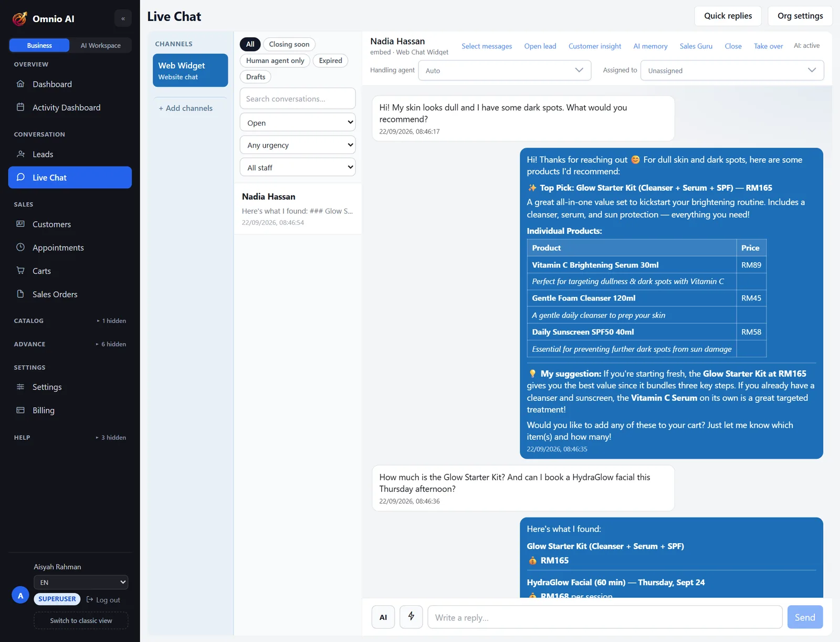Open Sales Orders in the sidebar

[70, 294]
